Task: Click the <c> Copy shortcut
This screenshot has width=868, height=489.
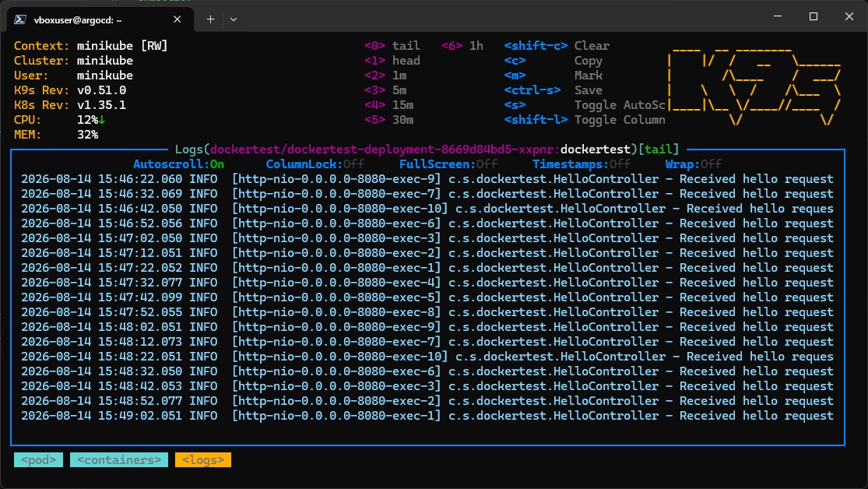Action: [553, 61]
